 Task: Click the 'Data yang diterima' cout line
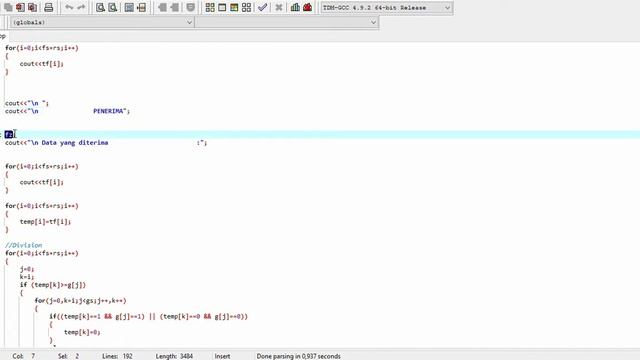click(106, 142)
